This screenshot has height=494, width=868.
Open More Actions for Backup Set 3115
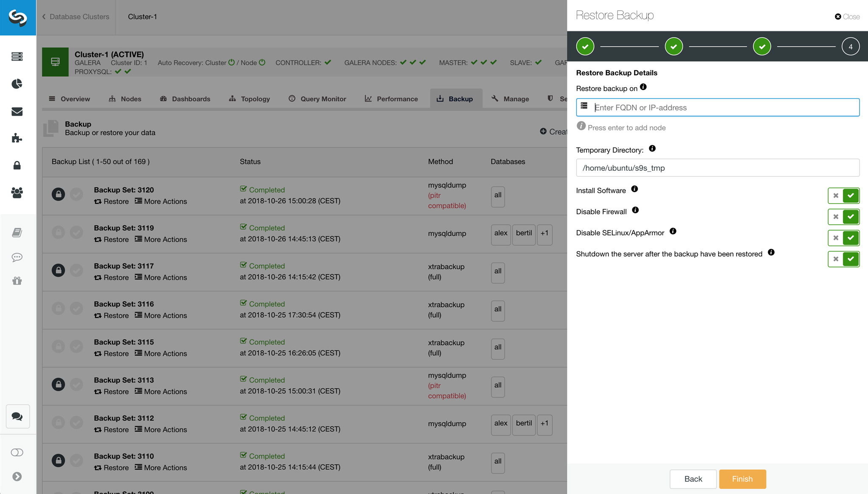tap(161, 353)
